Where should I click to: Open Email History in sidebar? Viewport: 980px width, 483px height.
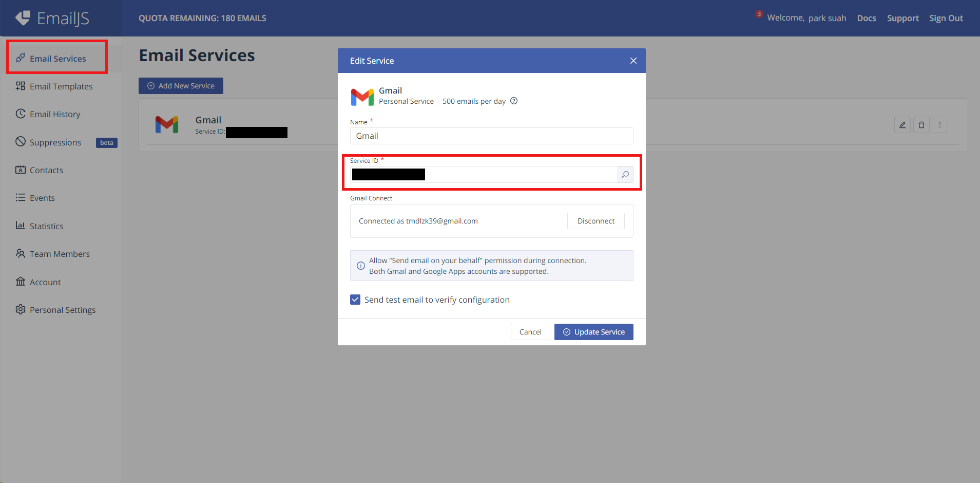click(55, 114)
